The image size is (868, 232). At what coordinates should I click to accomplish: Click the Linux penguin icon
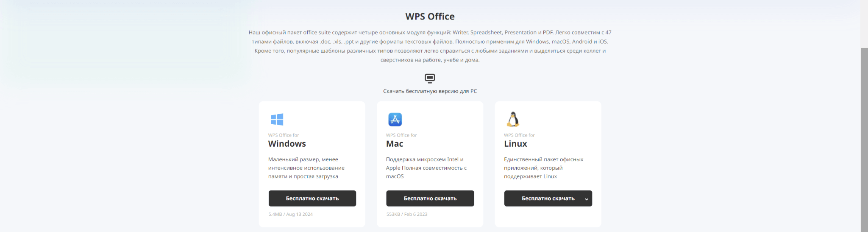click(x=513, y=119)
